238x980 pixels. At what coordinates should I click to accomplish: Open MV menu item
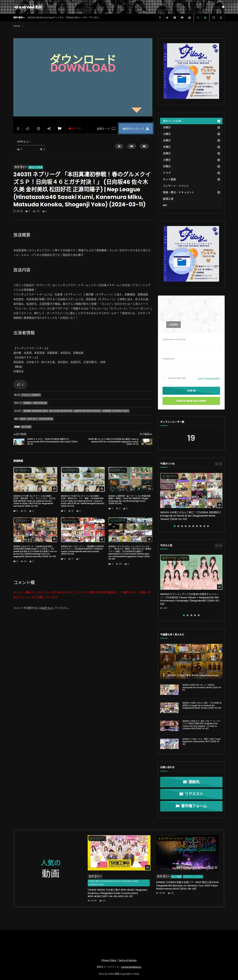coord(191,205)
